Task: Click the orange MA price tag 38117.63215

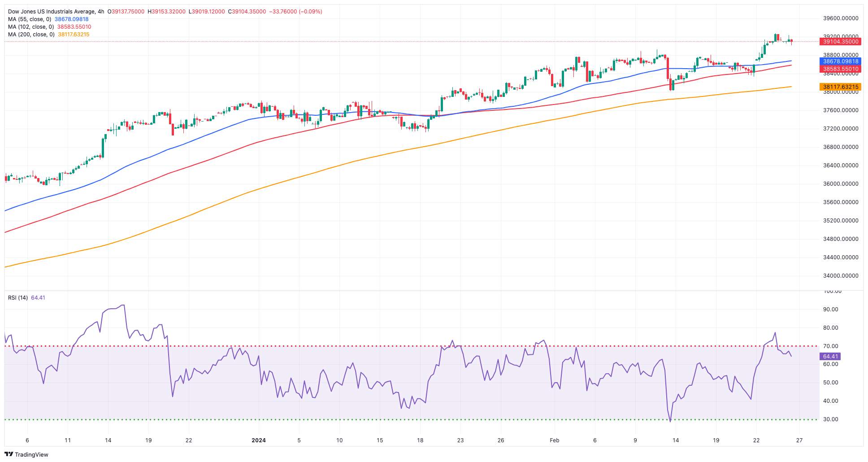Action: pyautogui.click(x=841, y=87)
